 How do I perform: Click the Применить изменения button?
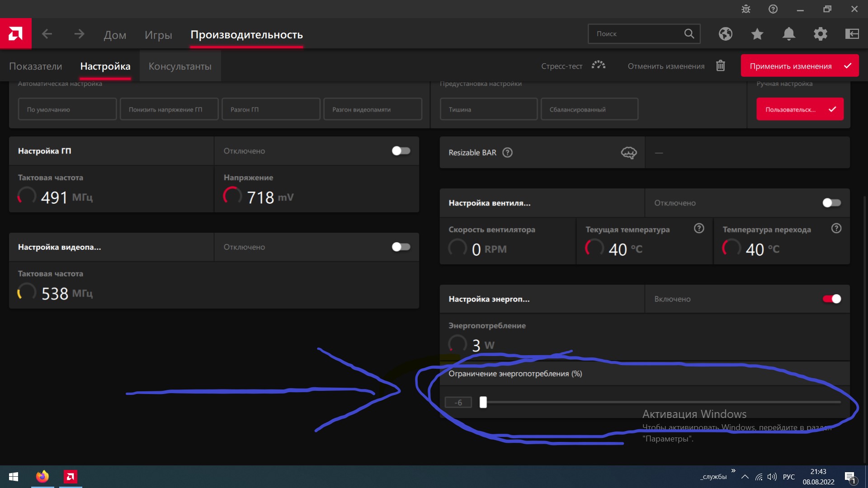pyautogui.click(x=799, y=66)
